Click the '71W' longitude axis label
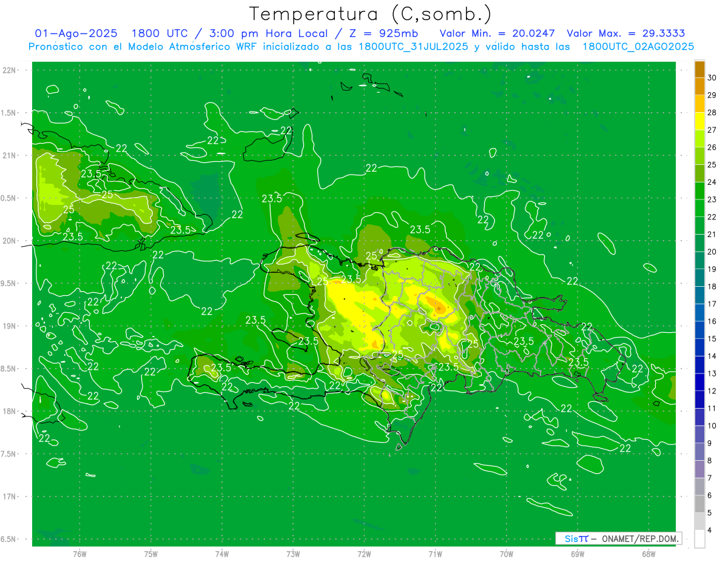 tap(435, 554)
